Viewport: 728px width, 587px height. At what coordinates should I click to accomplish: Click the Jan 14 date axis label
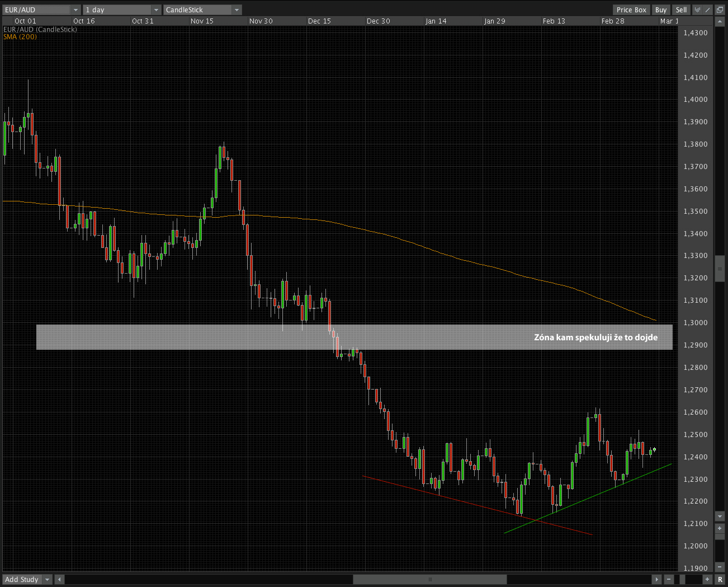[x=436, y=21]
